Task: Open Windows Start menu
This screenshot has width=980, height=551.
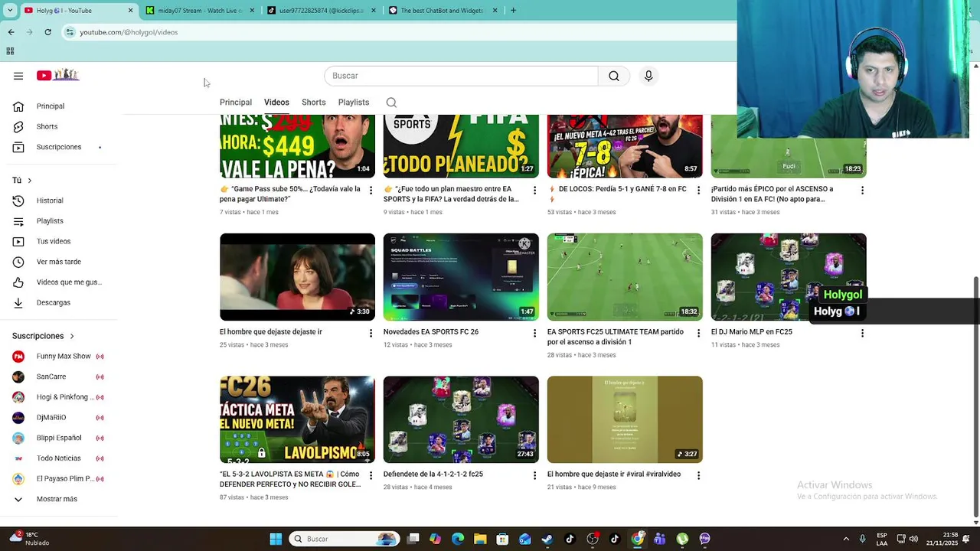Action: [276, 539]
